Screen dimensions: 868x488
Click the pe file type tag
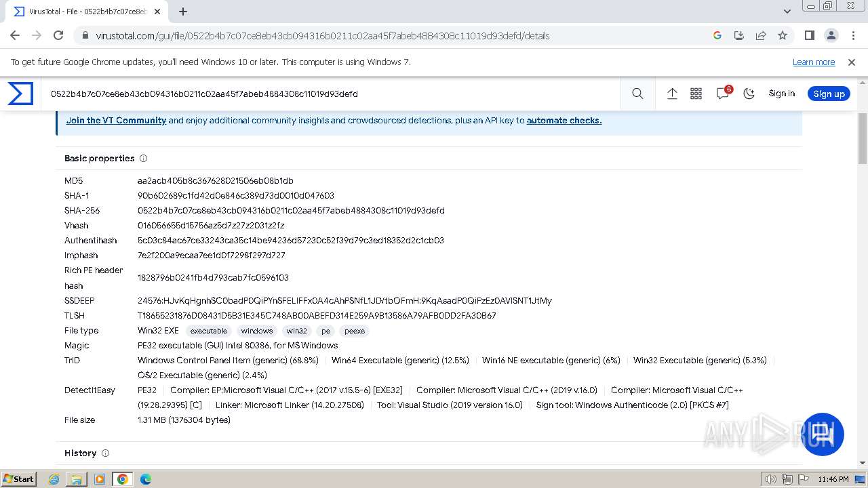pyautogui.click(x=326, y=331)
